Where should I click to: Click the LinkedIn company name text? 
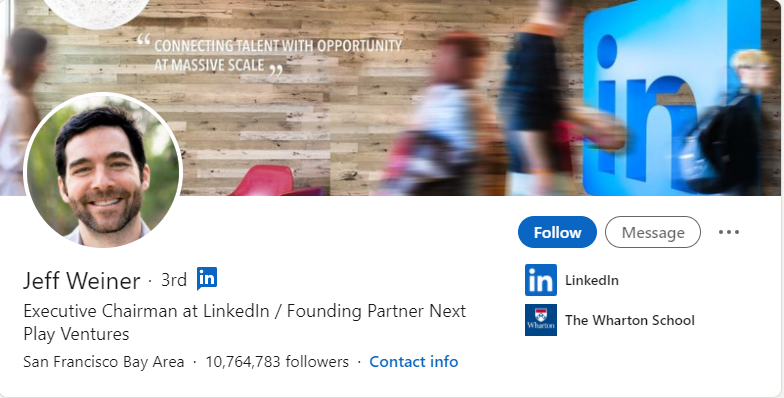click(592, 280)
